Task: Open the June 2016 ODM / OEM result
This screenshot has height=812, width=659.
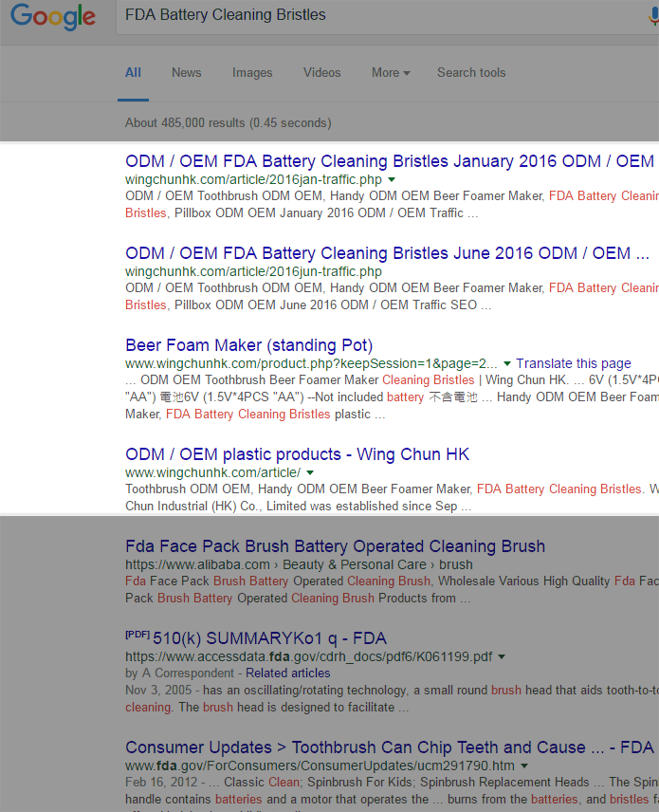Action: click(387, 253)
